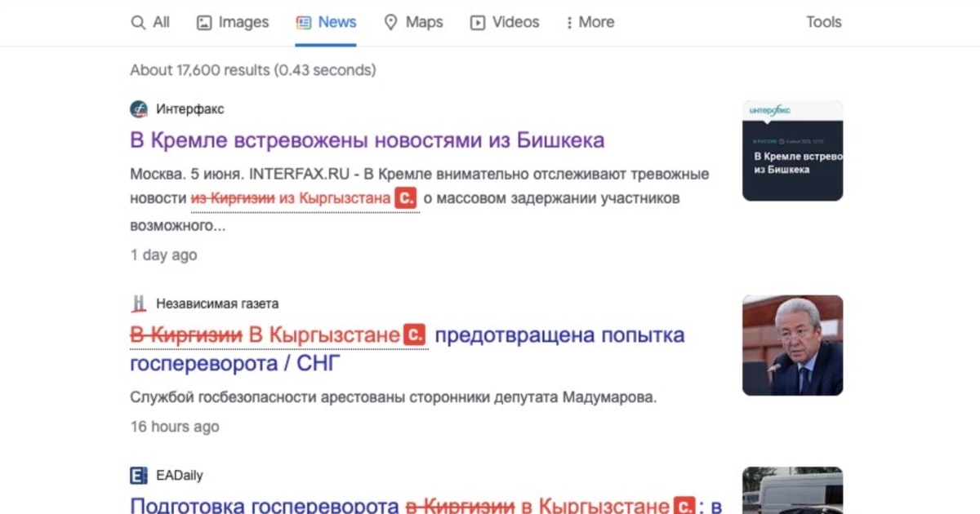980x514 pixels.
Task: Click replaced text из Кыргызстана in snippet
Action: [x=335, y=198]
